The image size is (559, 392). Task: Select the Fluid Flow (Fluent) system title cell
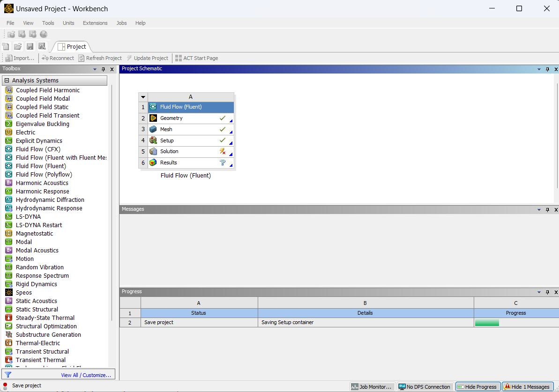tap(191, 107)
